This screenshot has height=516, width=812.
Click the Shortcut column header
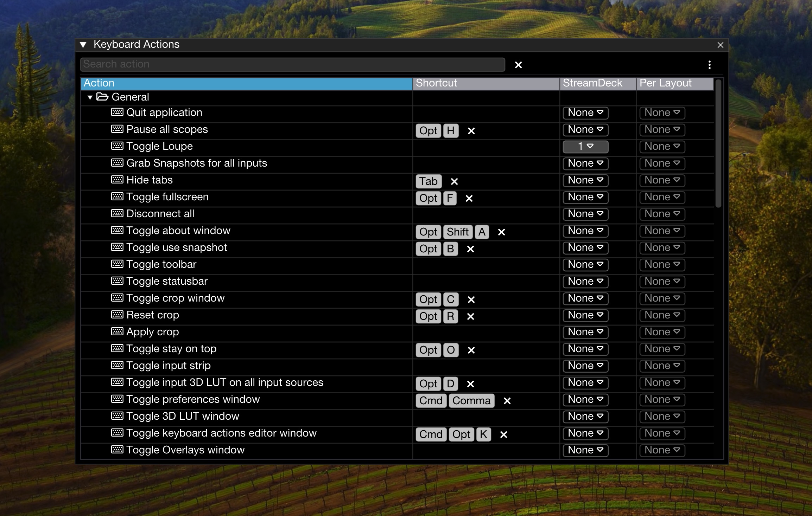(x=486, y=83)
